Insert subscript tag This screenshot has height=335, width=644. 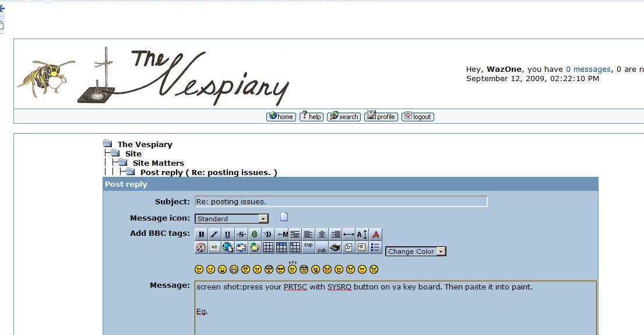click(x=322, y=249)
